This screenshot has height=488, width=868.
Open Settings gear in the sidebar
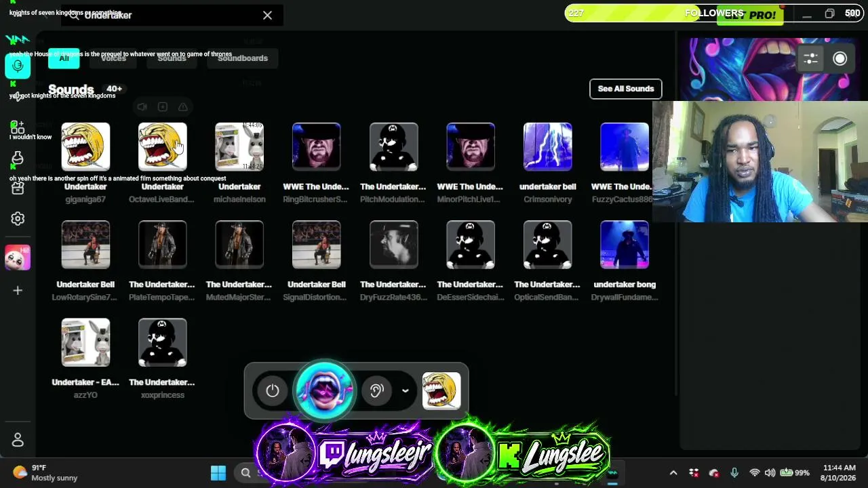tap(18, 219)
